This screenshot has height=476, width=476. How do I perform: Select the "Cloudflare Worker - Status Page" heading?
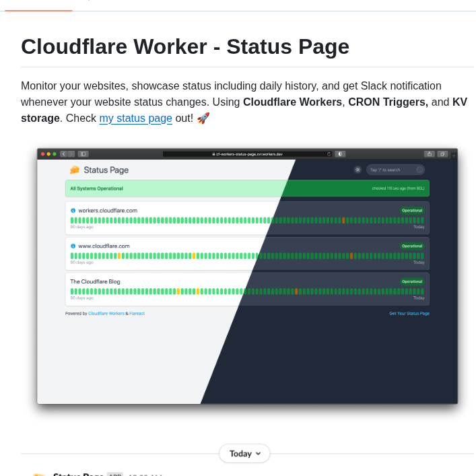185,46
